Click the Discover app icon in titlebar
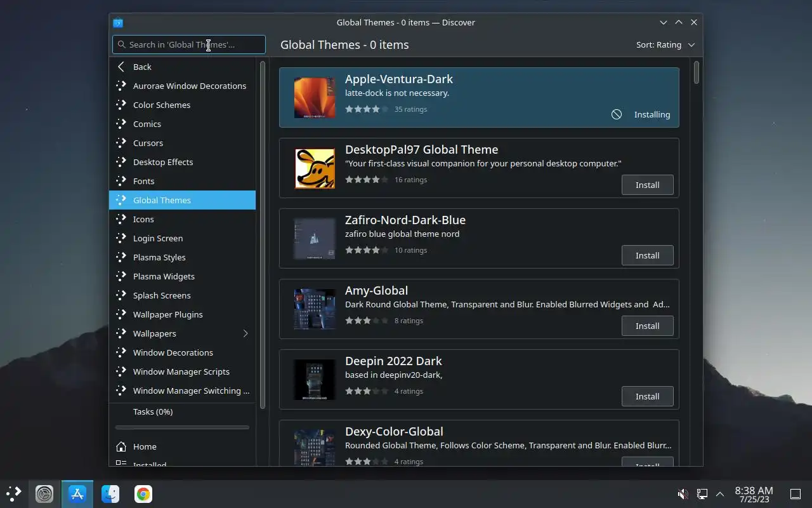 point(118,22)
